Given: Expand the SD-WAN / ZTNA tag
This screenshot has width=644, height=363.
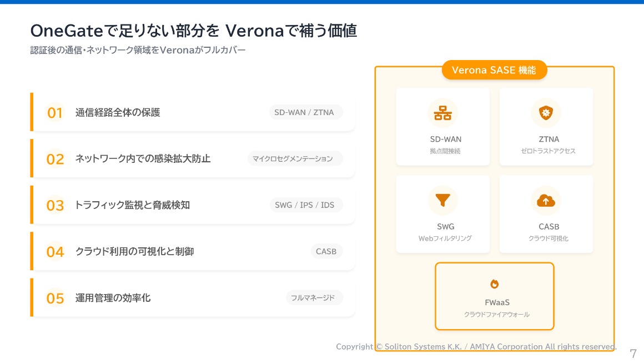Looking at the screenshot, I should tap(305, 112).
